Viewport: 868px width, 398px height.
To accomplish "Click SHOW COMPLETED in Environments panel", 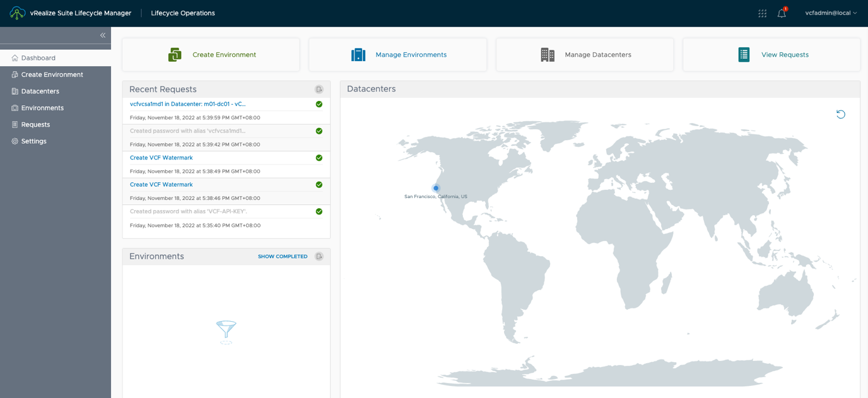I will pyautogui.click(x=283, y=257).
